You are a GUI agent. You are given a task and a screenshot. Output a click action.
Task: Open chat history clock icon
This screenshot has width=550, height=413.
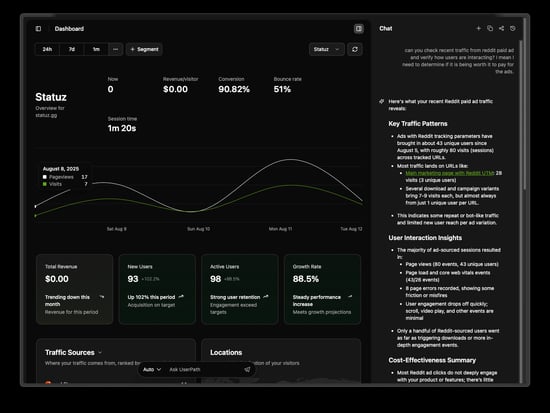[513, 28]
